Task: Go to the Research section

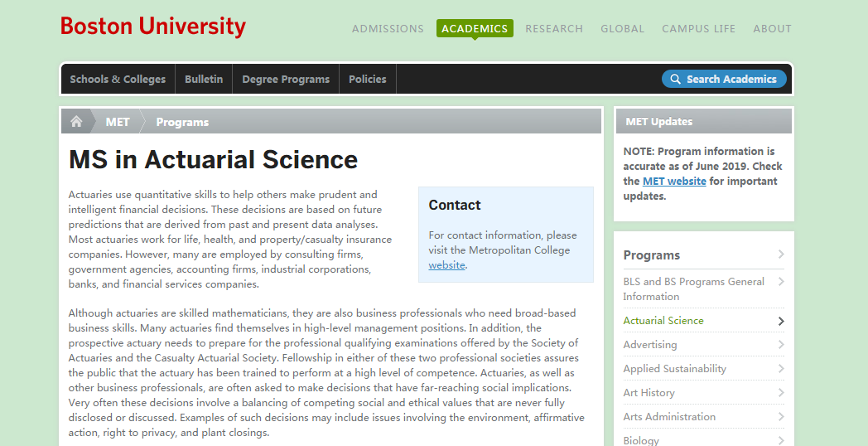Action: point(554,28)
